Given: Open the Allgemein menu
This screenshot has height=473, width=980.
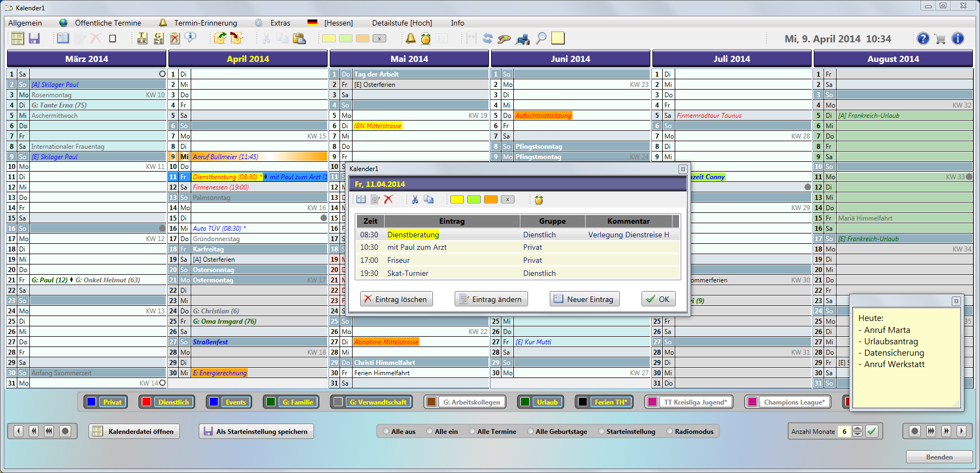Looking at the screenshot, I should pyautogui.click(x=25, y=23).
